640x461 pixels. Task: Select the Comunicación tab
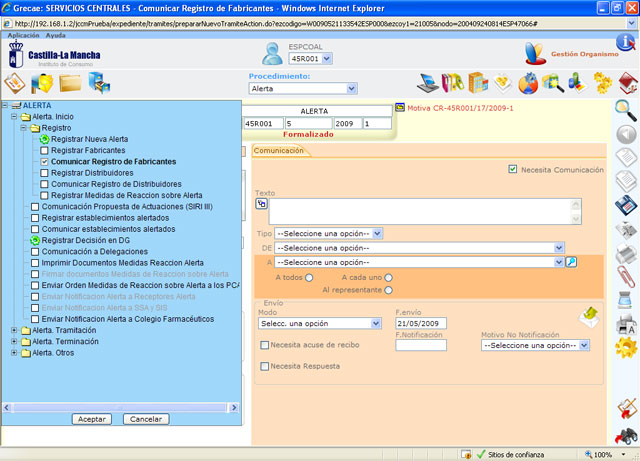pos(280,151)
